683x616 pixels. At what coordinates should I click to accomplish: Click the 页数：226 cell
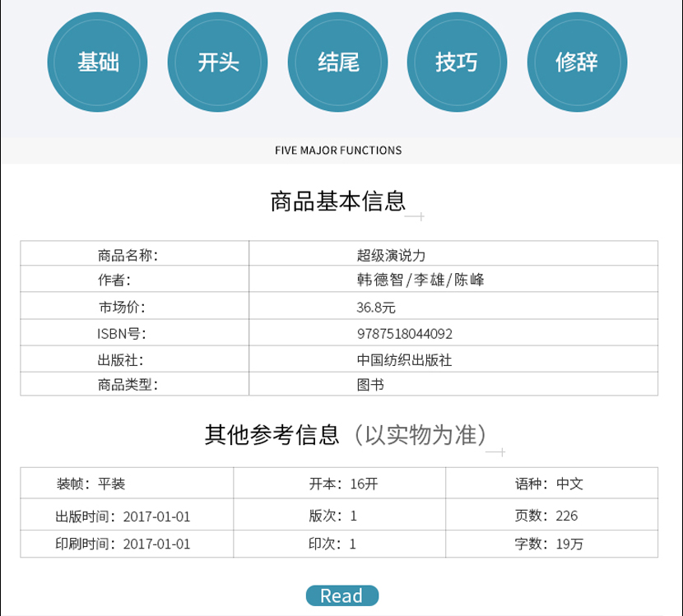pos(546,516)
